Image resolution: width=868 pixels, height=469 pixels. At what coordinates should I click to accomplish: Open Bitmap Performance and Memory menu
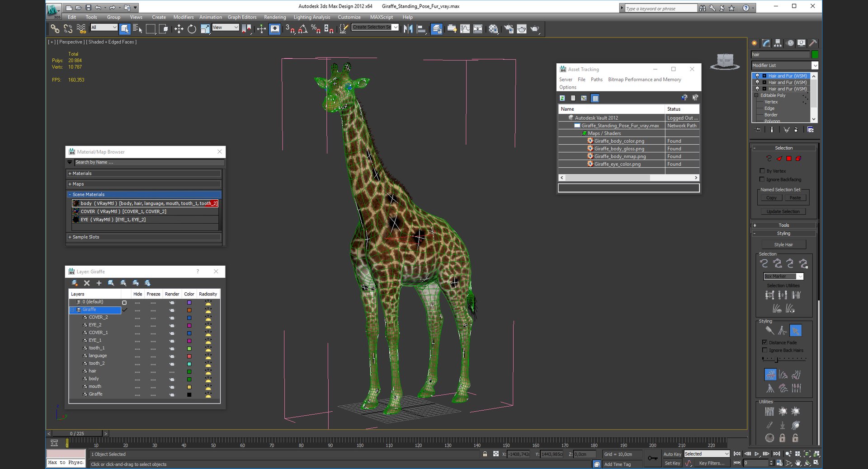point(644,80)
